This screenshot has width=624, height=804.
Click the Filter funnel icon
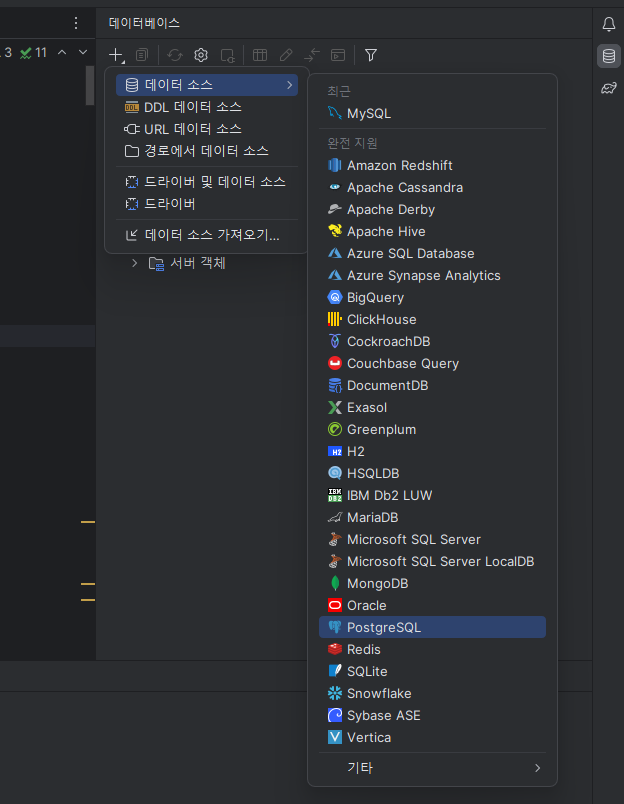click(x=371, y=55)
